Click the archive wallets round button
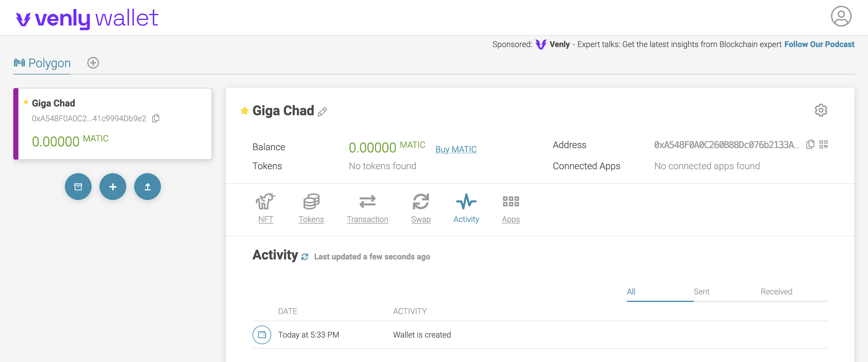 [x=78, y=186]
